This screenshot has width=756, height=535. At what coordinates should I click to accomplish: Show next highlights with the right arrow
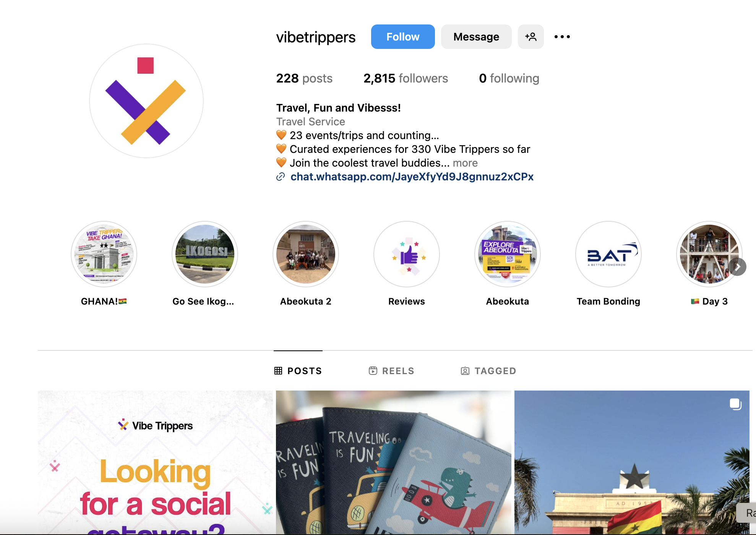(738, 267)
